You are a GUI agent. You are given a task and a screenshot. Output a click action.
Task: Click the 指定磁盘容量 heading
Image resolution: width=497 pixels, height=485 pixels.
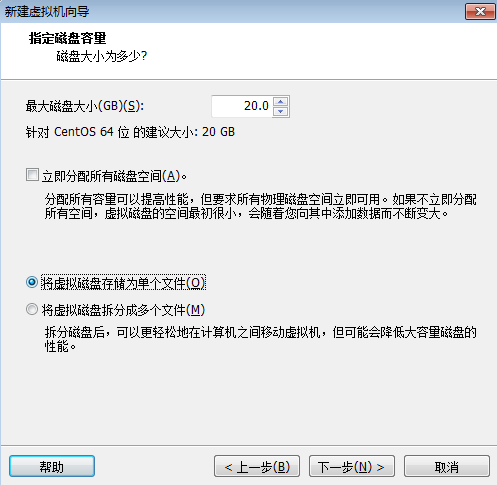point(68,38)
